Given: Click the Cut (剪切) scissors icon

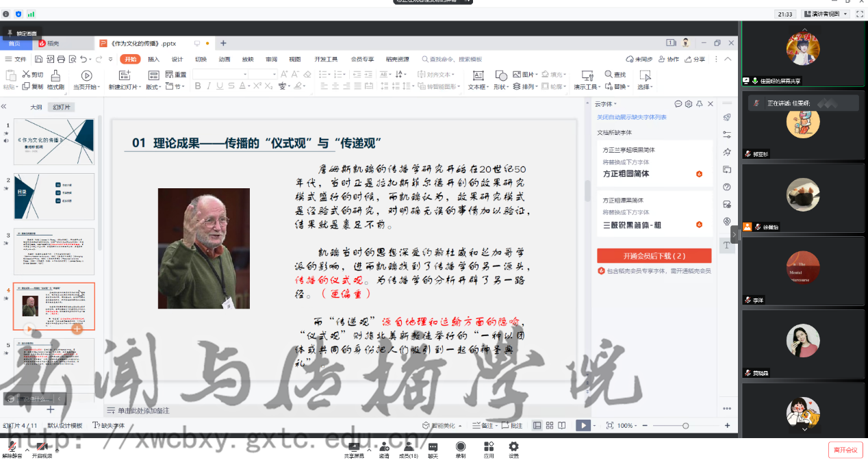Looking at the screenshot, I should (x=26, y=75).
